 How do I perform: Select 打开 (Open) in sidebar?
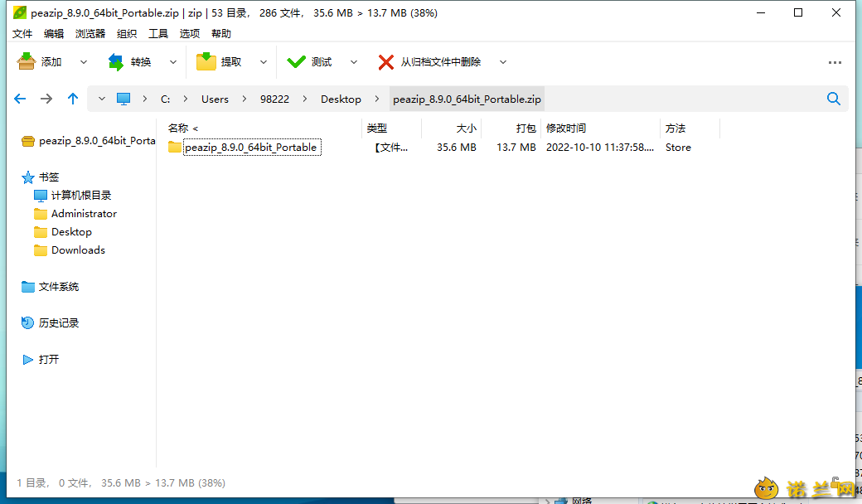coord(40,360)
